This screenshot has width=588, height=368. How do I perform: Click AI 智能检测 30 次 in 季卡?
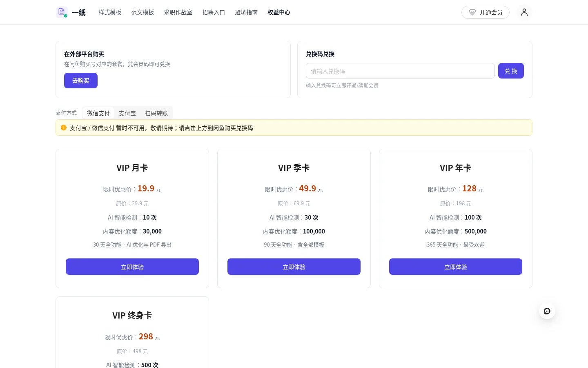pos(294,218)
